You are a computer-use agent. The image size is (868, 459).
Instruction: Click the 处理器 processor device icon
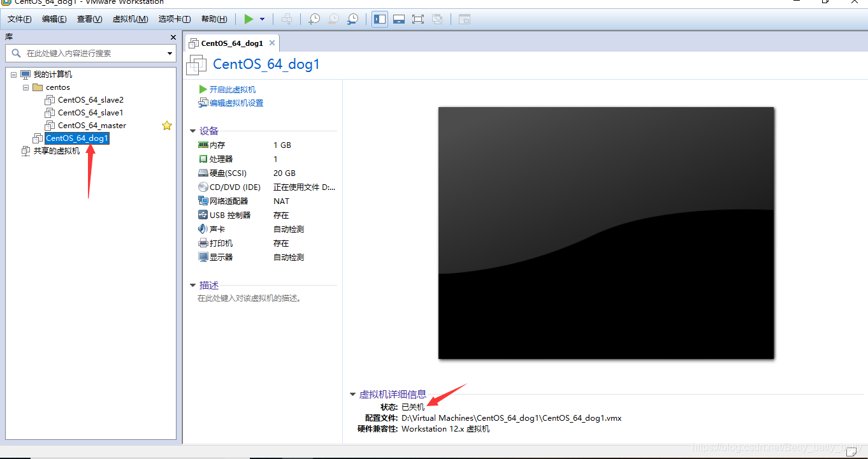[x=203, y=159]
